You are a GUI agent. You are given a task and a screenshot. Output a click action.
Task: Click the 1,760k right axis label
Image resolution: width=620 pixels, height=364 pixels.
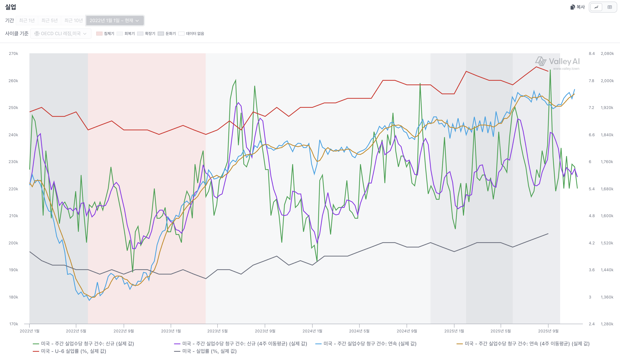(x=607, y=162)
